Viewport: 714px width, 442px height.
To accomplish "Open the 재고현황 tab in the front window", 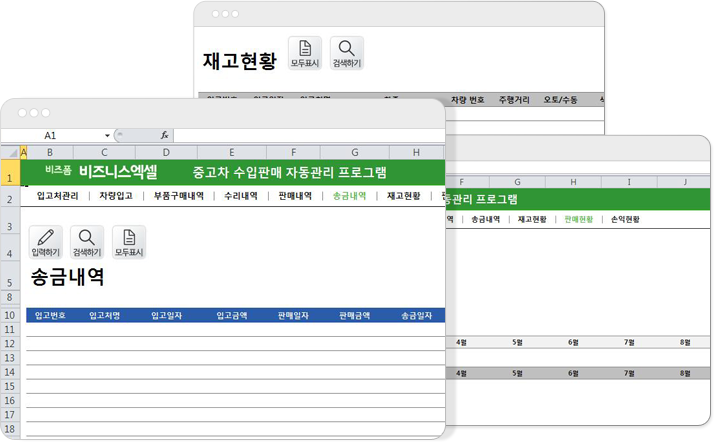I will pos(403,196).
